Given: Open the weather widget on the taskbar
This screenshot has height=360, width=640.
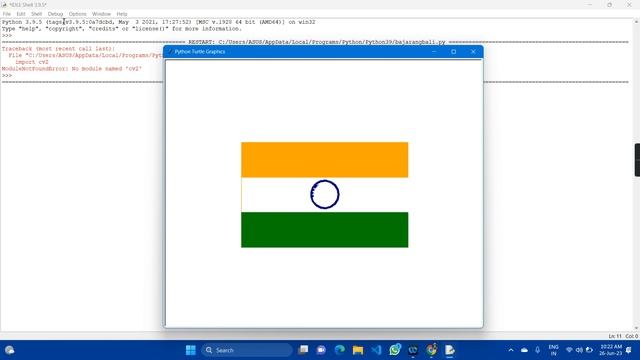Looking at the screenshot, I should pos(10,350).
